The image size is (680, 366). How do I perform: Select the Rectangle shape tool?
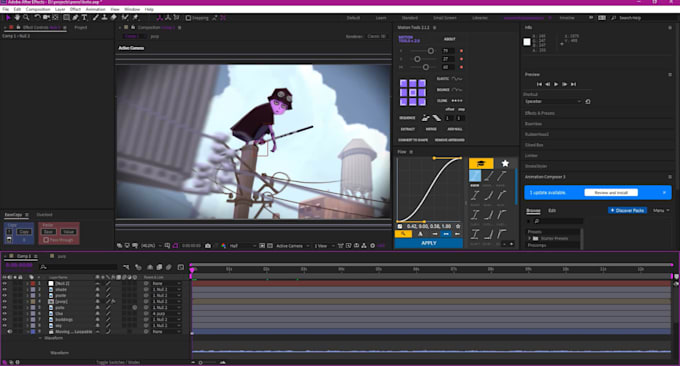point(66,17)
